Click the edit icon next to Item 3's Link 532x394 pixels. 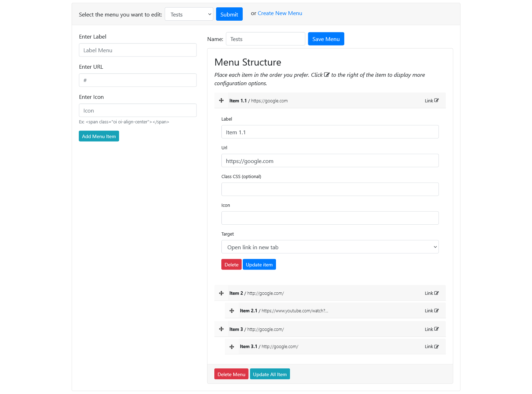point(436,329)
